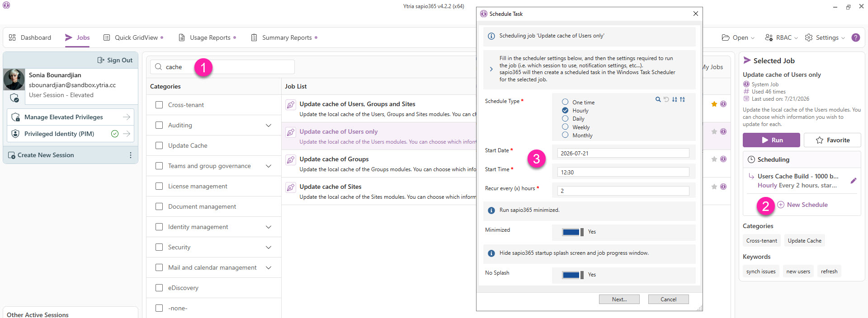Edit the Users Cache Build schedule pencil icon

854,181
